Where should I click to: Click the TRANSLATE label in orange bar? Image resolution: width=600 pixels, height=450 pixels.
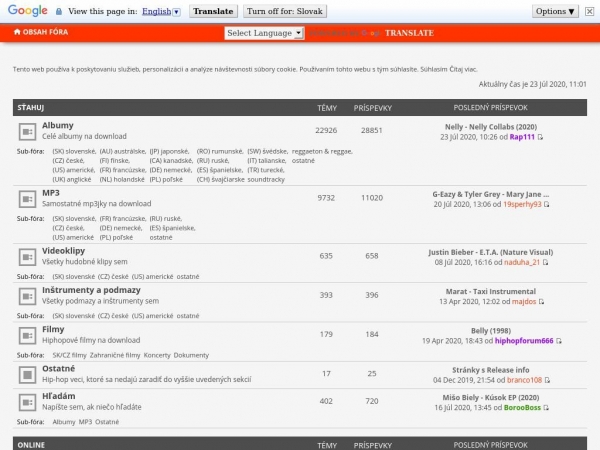tap(409, 33)
